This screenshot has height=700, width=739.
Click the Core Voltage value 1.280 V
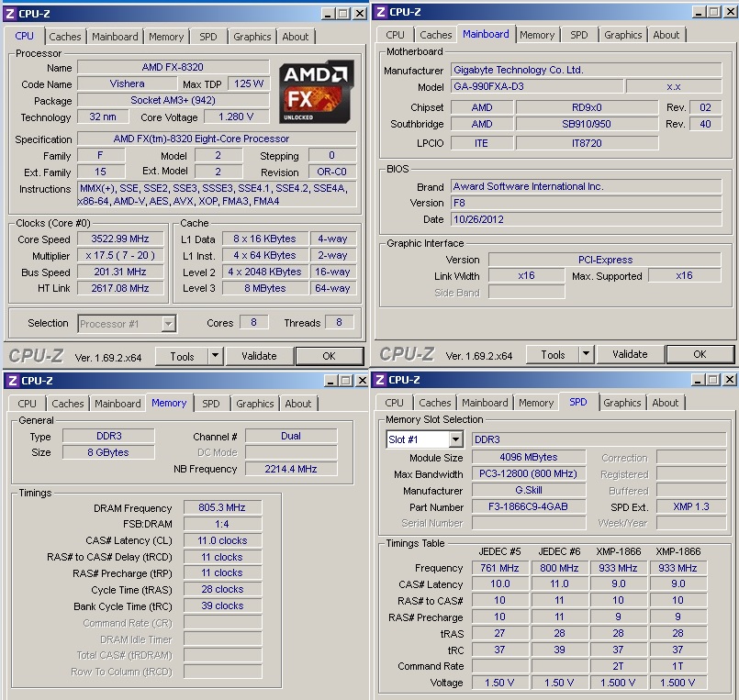coord(236,117)
